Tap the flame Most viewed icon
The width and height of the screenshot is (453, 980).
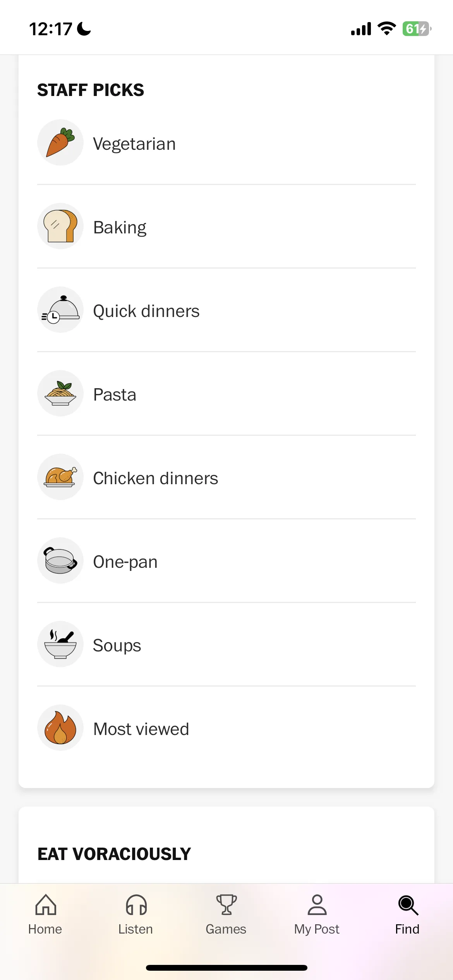point(60,728)
